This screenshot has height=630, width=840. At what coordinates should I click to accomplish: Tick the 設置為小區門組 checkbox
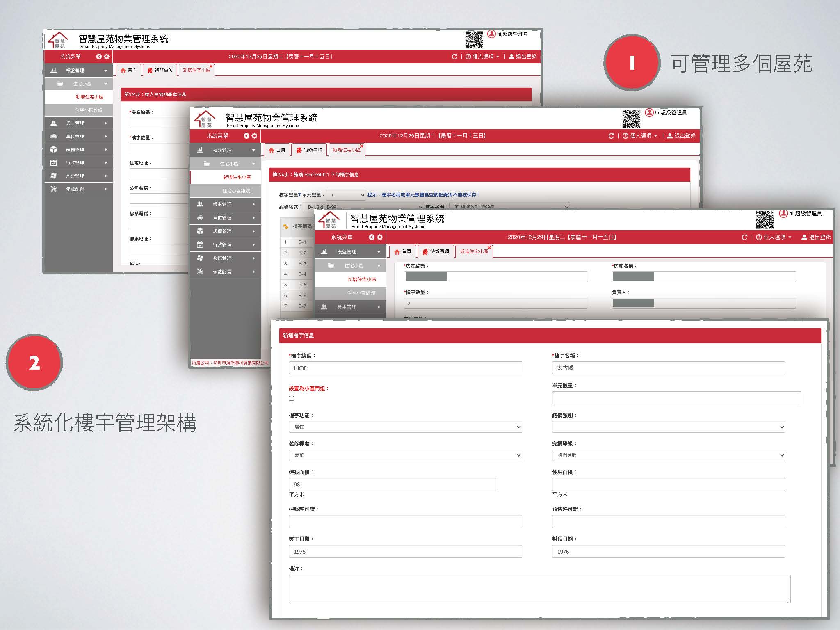(x=292, y=398)
